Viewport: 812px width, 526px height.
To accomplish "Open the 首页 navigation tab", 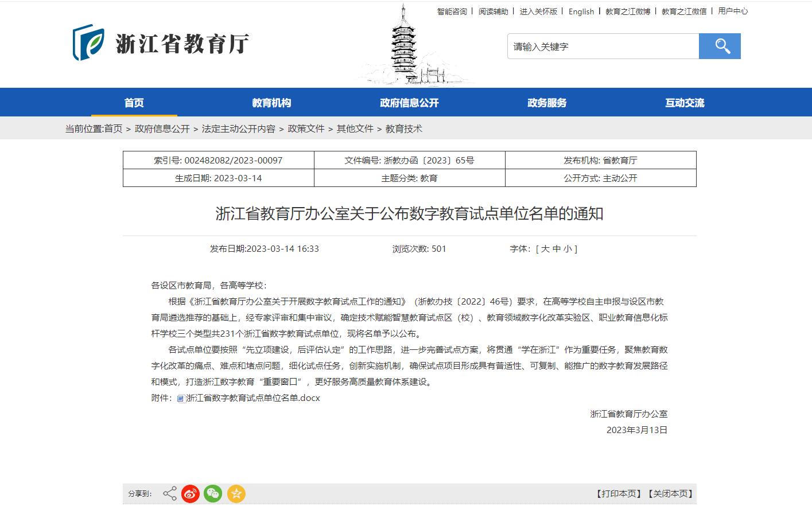I will pos(134,103).
